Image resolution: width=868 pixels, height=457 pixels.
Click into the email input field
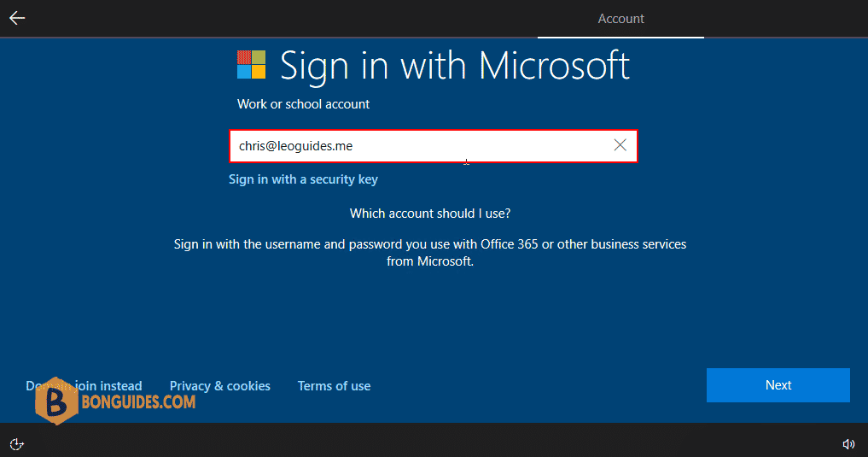click(x=434, y=146)
